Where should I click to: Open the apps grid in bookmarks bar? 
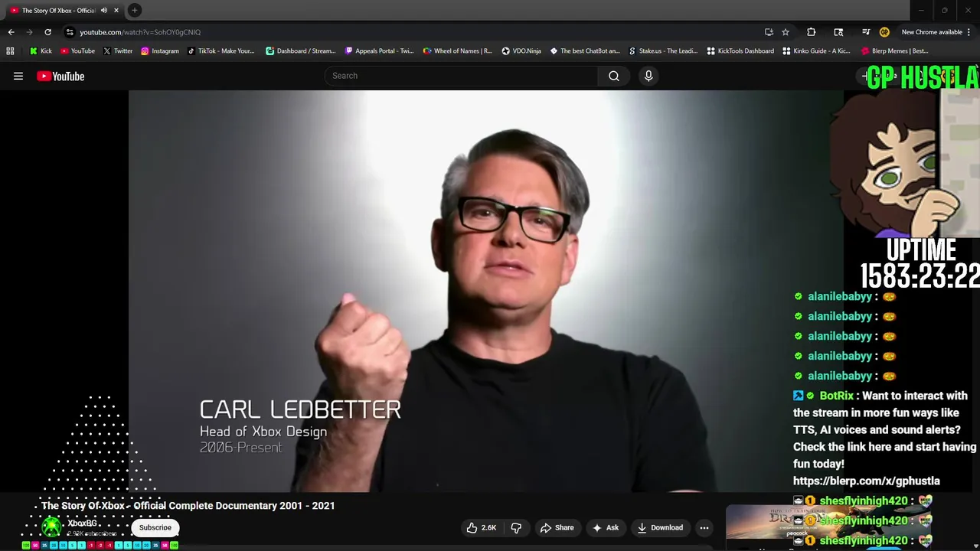tap(10, 51)
